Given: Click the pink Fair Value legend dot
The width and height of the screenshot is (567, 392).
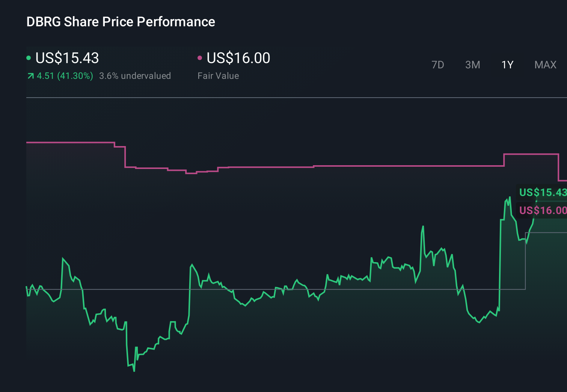Looking at the screenshot, I should 200,58.
